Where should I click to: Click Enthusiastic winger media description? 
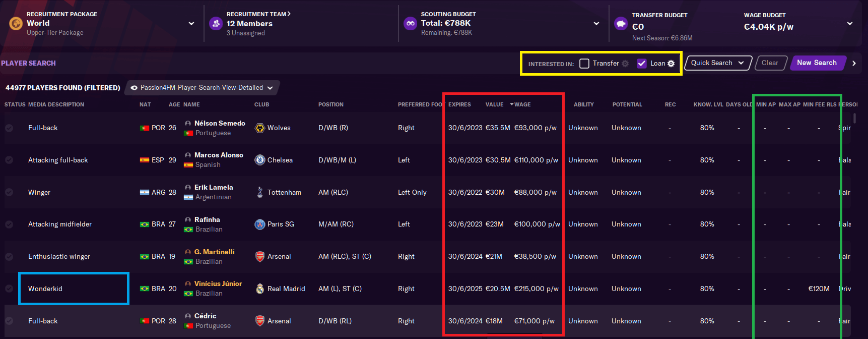tap(59, 256)
